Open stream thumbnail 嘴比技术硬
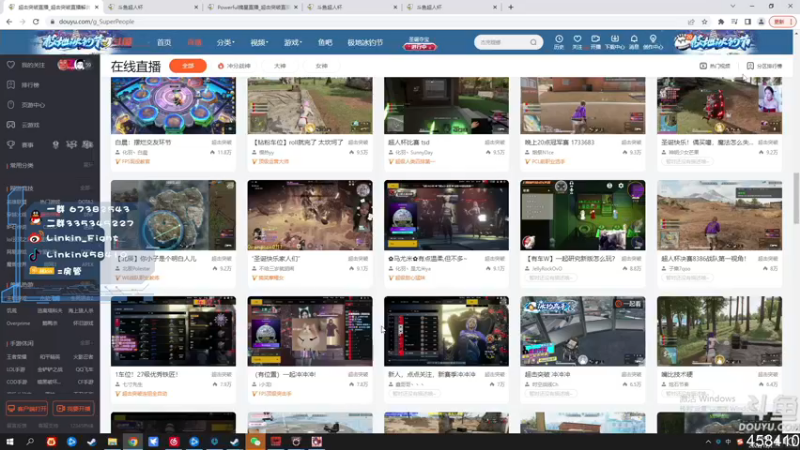This screenshot has width=800, height=450. 719,331
